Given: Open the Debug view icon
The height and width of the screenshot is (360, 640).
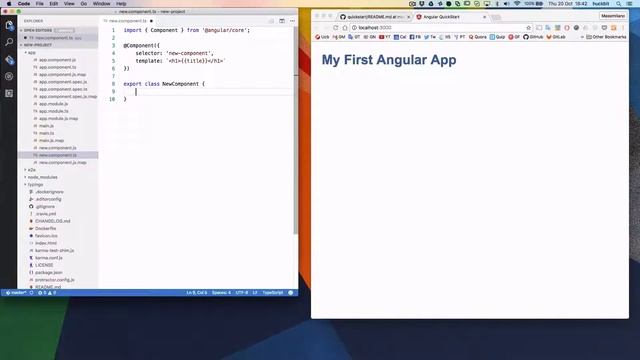Looking at the screenshot, I should [9, 76].
